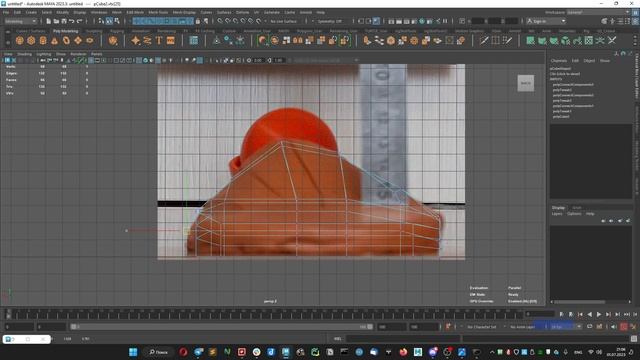
Task: Play the timeline backward
Action: click(x=589, y=314)
